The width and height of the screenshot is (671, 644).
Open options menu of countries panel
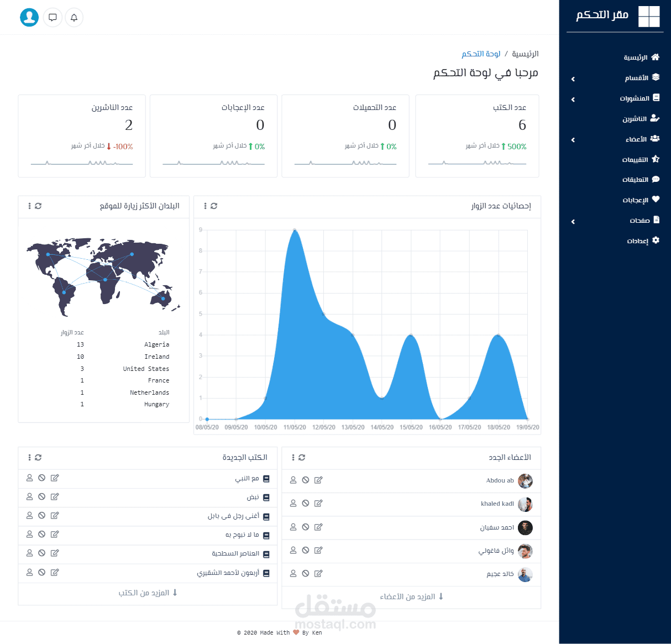(x=29, y=206)
